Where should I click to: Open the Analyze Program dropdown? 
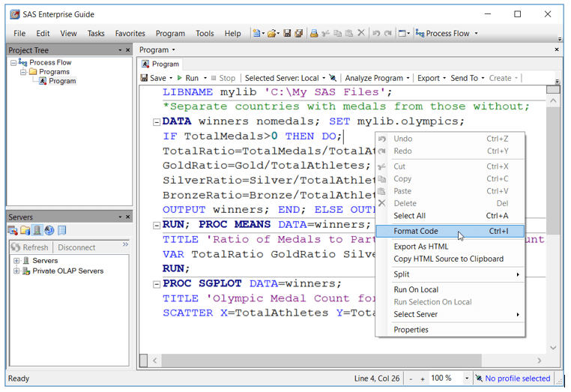click(x=377, y=78)
